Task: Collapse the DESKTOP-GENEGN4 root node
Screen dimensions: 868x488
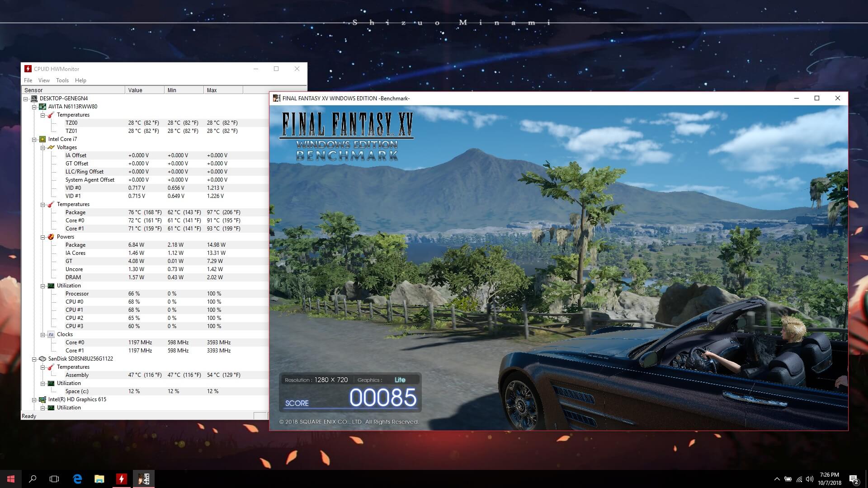Action: click(x=26, y=99)
